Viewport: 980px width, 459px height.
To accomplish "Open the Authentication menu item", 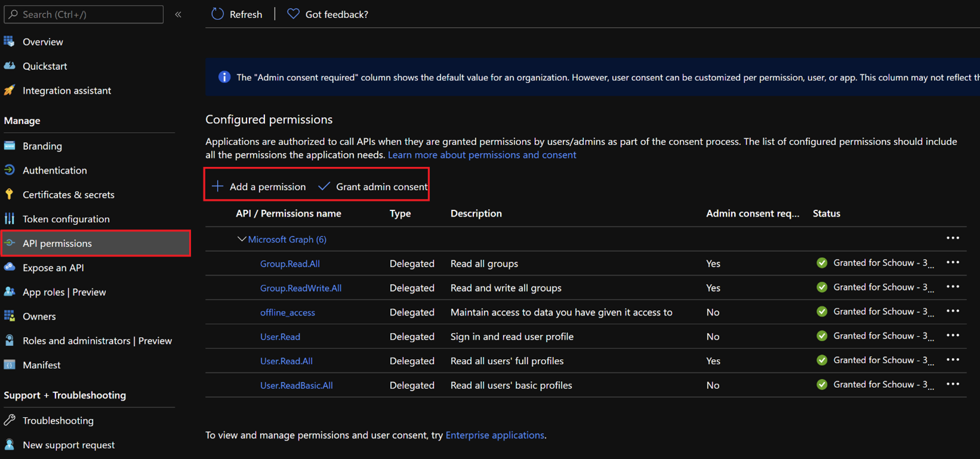I will click(54, 170).
